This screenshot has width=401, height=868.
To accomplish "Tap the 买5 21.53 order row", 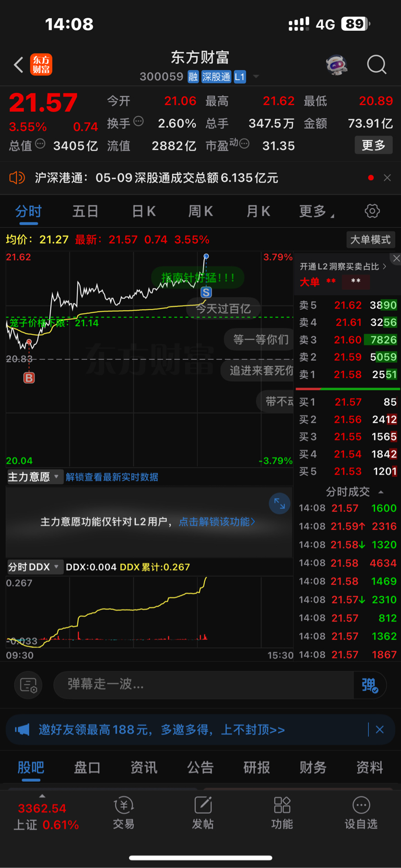I will point(348,472).
